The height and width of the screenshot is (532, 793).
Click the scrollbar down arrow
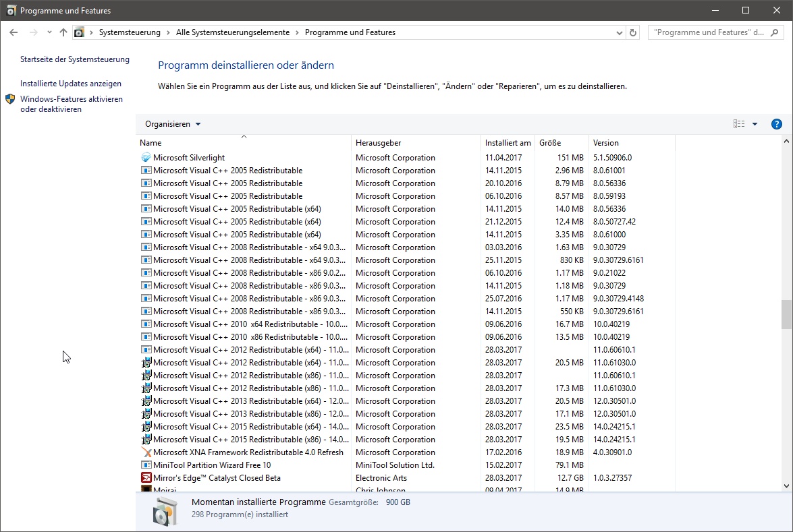click(786, 486)
